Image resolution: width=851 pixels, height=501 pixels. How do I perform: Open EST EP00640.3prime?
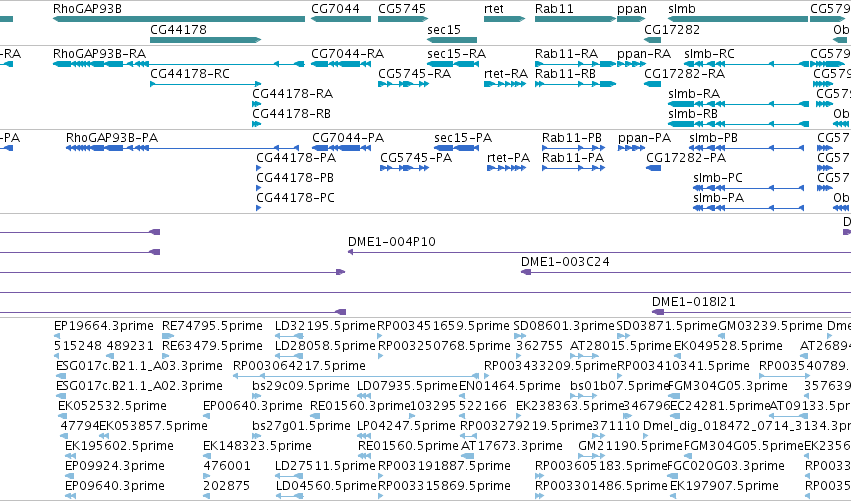253,406
